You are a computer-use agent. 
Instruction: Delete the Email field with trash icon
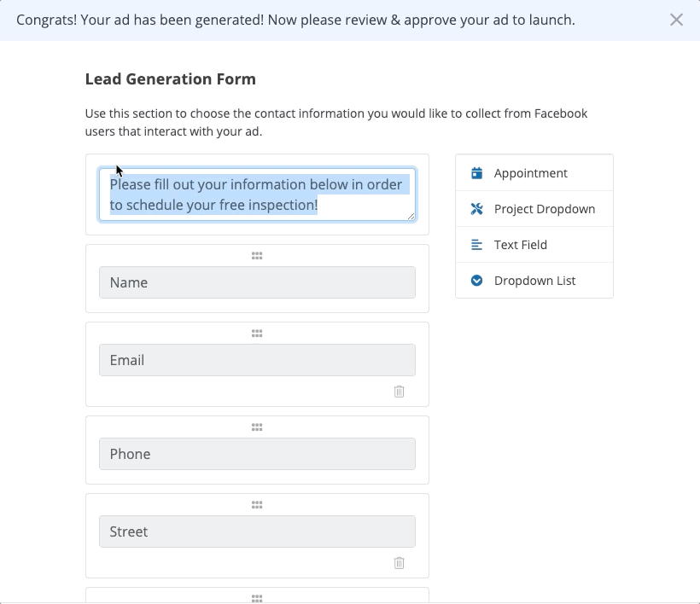(399, 392)
